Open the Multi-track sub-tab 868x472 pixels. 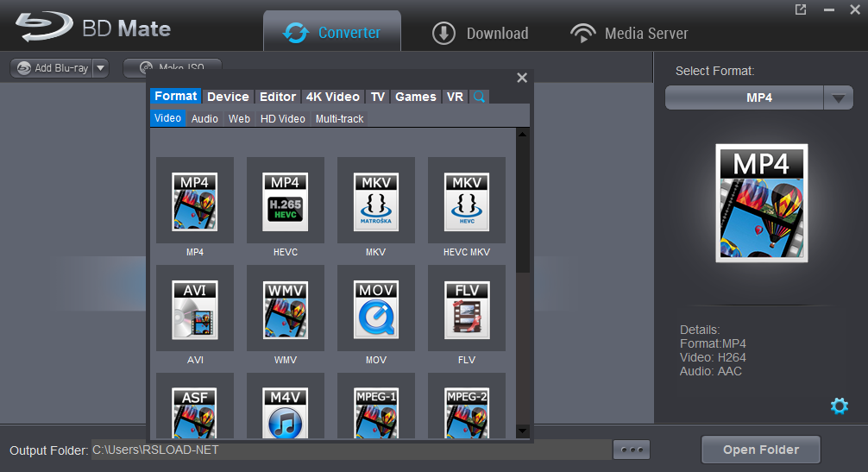click(339, 118)
